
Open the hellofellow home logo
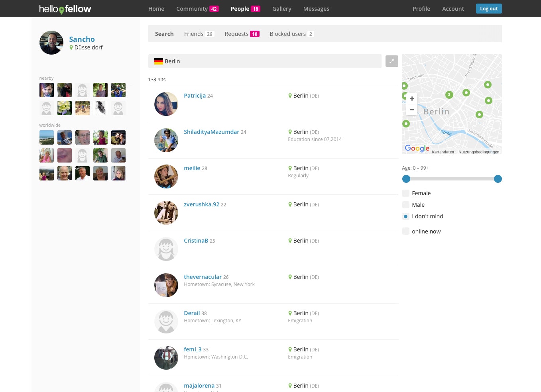coord(65,9)
